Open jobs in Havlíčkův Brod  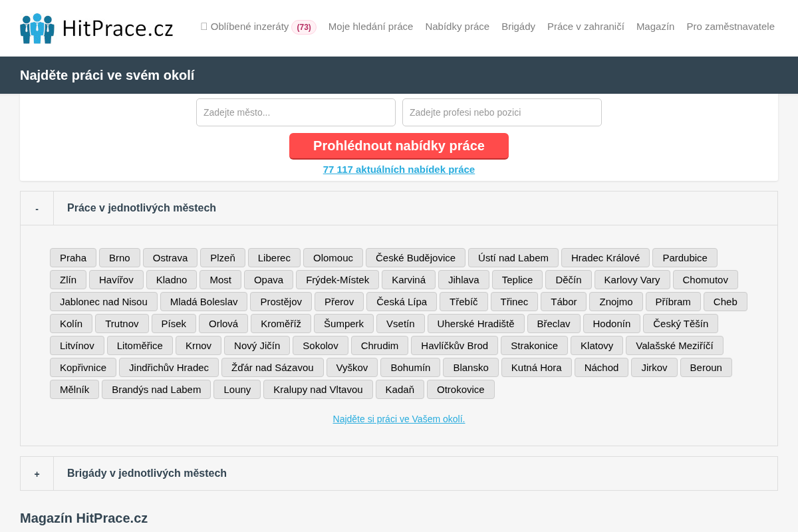454,346
